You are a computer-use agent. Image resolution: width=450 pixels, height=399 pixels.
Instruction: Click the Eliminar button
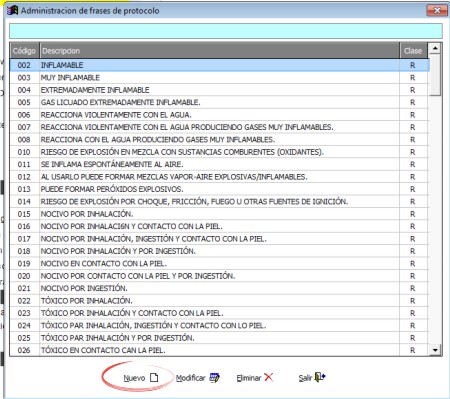point(255,378)
